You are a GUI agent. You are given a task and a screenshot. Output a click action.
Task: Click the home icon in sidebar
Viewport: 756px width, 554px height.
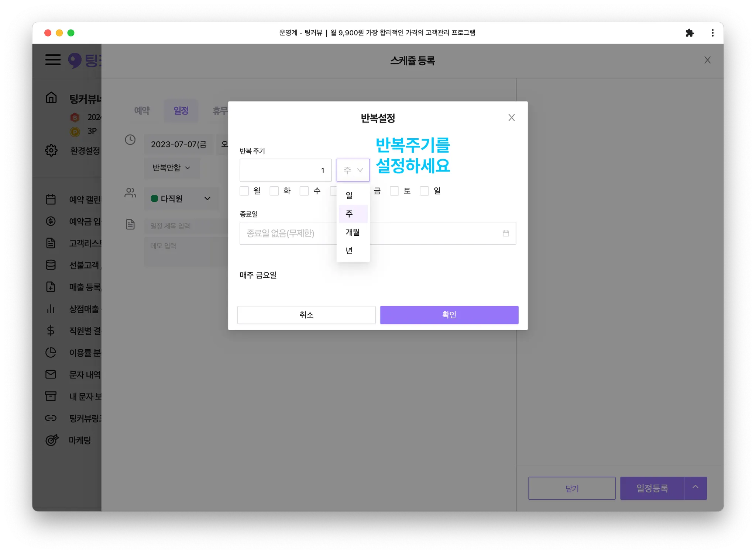(x=51, y=98)
